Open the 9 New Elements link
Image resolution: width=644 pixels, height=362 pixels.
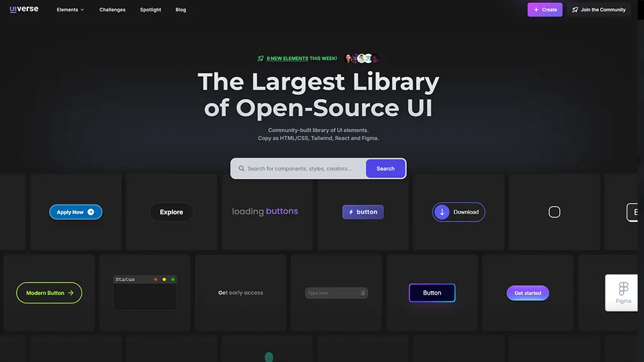coord(287,59)
